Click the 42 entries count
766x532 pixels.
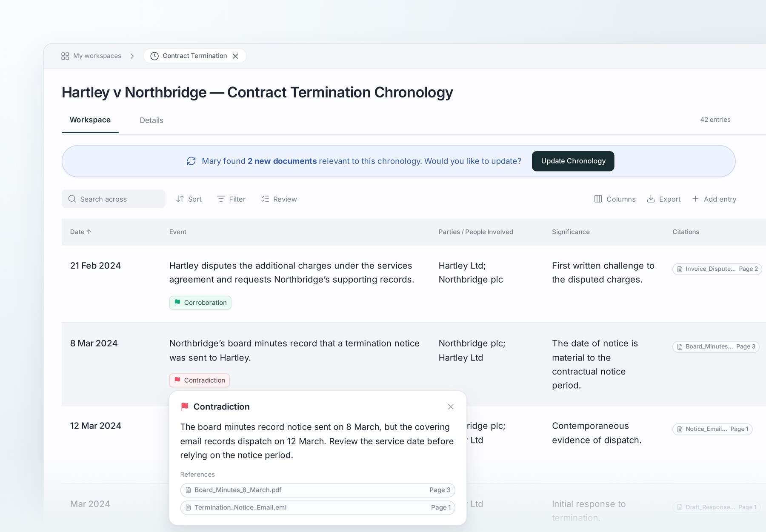[715, 120]
